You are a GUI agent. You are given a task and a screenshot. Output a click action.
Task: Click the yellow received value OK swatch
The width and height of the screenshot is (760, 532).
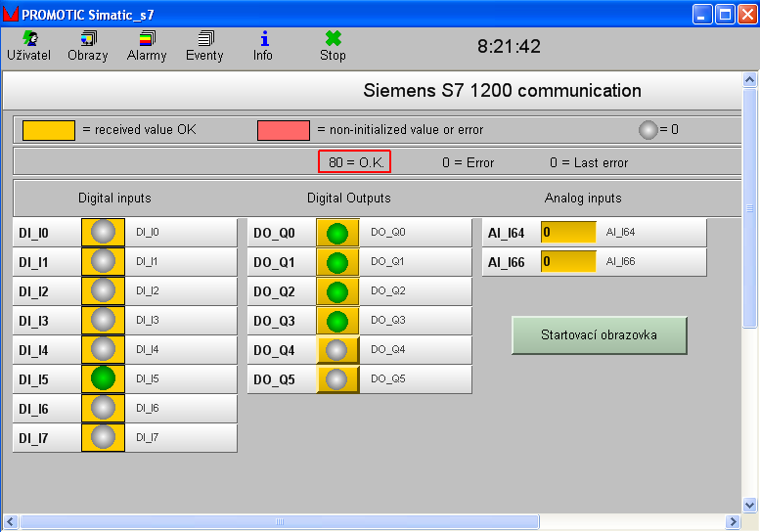pos(49,130)
